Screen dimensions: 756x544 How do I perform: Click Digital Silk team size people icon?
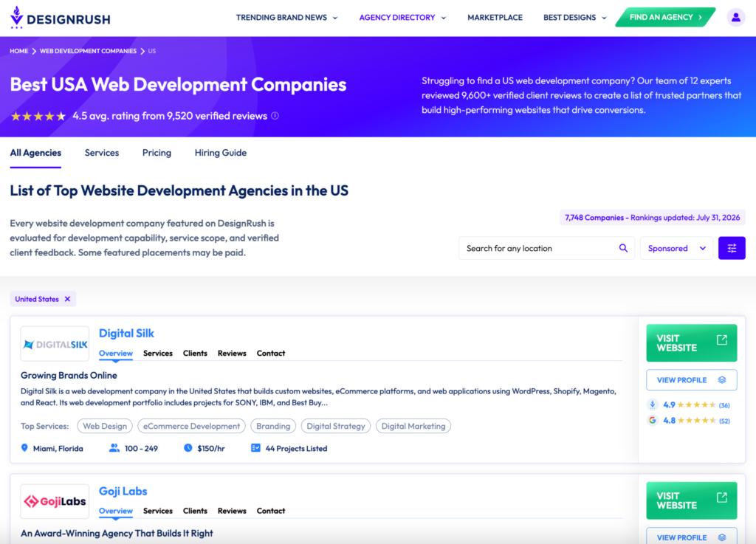click(x=114, y=448)
